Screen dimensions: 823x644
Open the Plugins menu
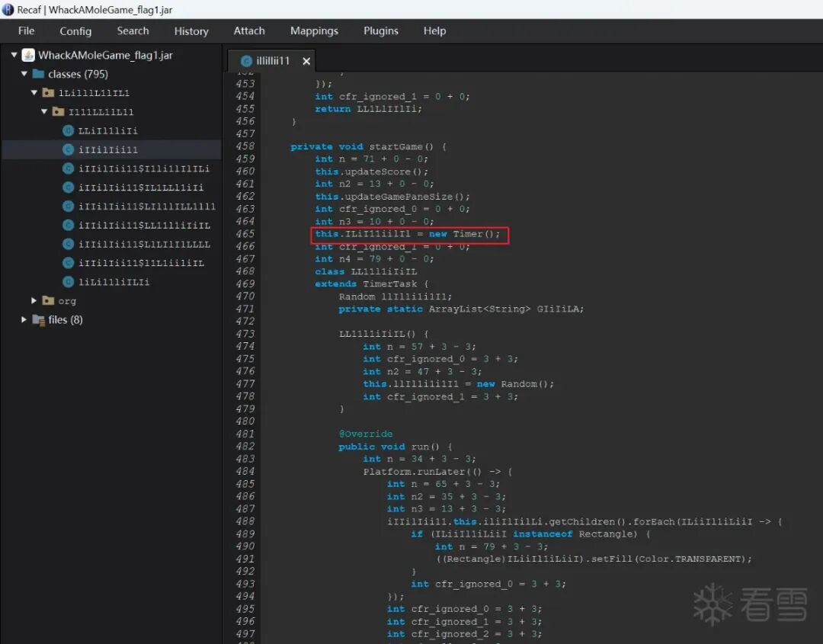pyautogui.click(x=380, y=31)
